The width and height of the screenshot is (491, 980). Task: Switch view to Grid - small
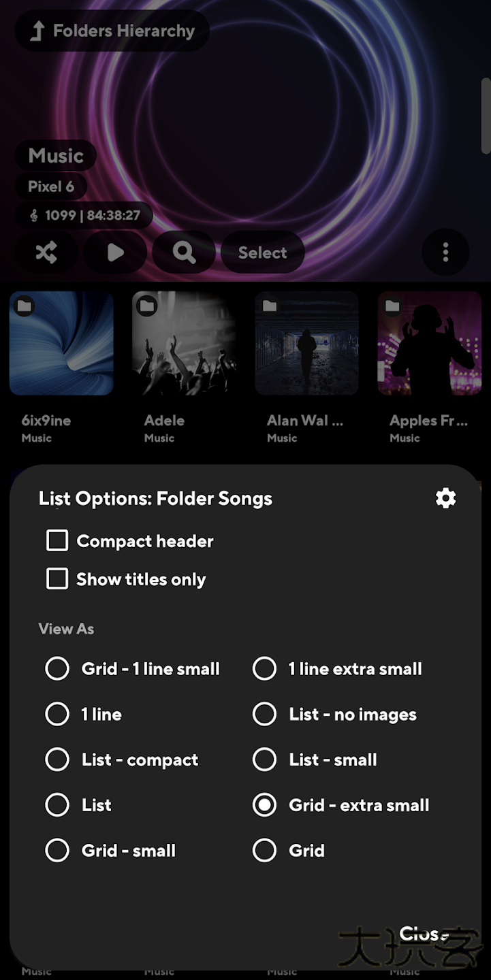(x=57, y=850)
